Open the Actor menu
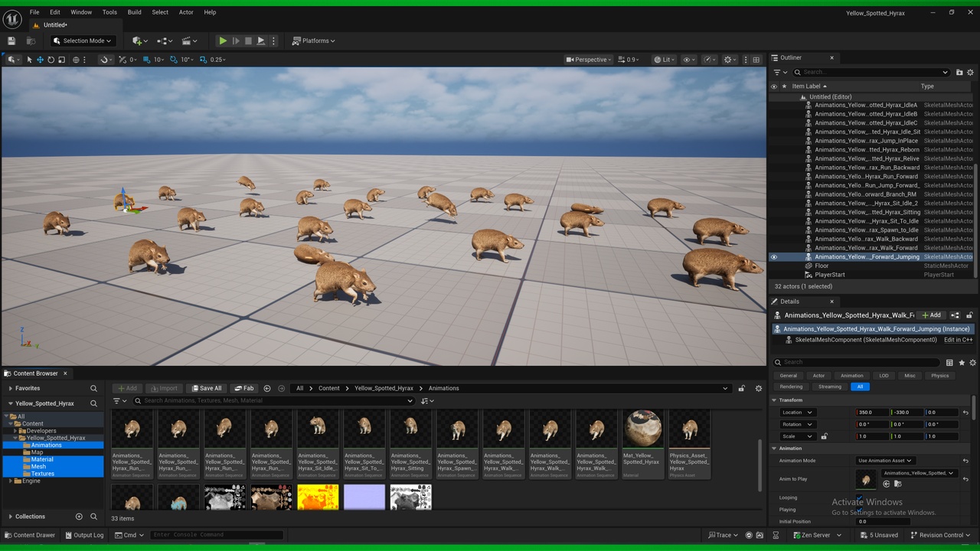The image size is (980, 551). click(x=186, y=12)
